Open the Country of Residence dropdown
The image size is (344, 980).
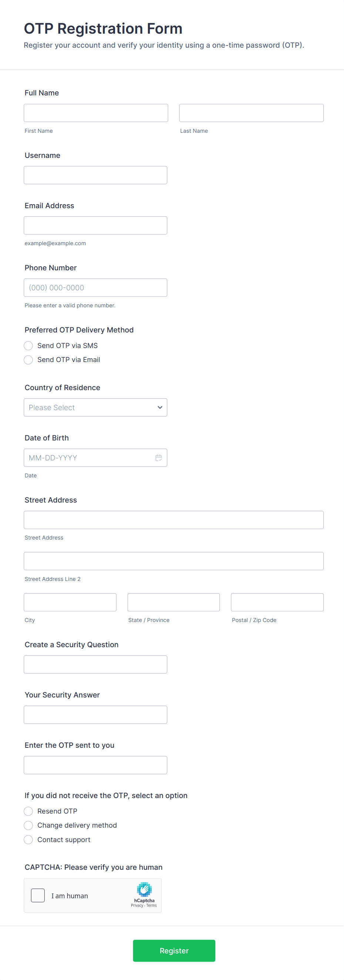[95, 408]
